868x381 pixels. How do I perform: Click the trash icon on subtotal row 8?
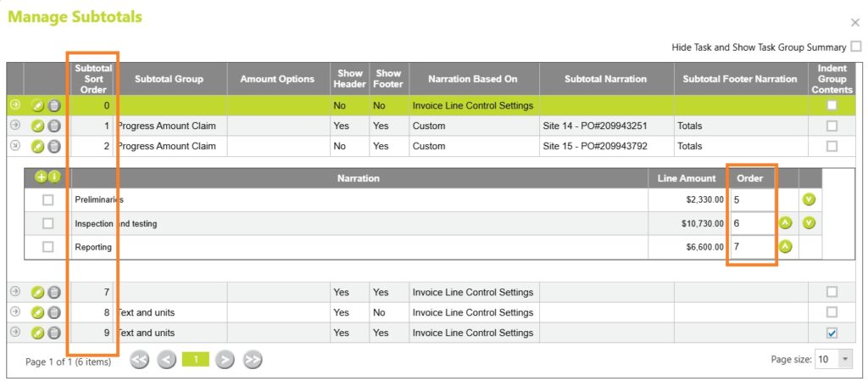pos(54,312)
